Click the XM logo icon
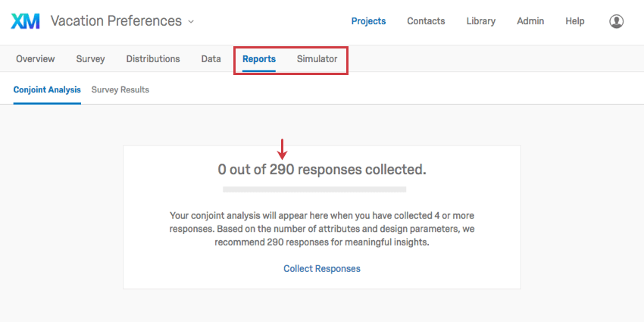The height and width of the screenshot is (322, 644). pyautogui.click(x=26, y=21)
